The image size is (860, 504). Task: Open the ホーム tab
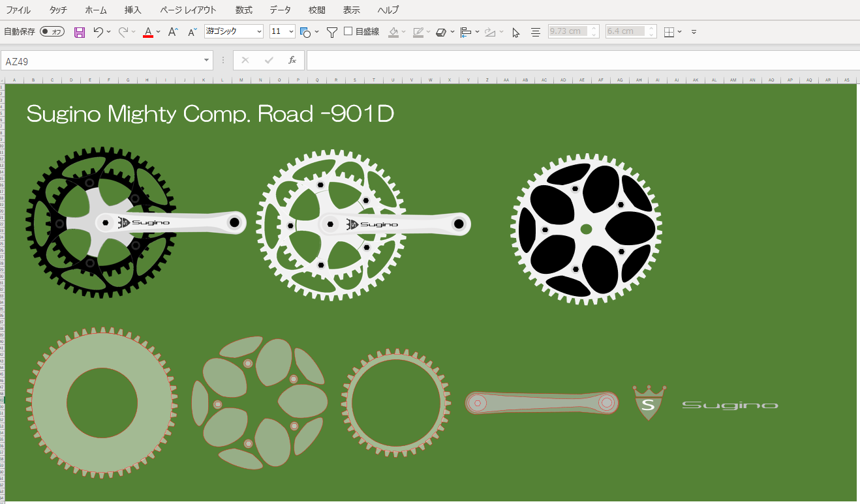(x=96, y=10)
